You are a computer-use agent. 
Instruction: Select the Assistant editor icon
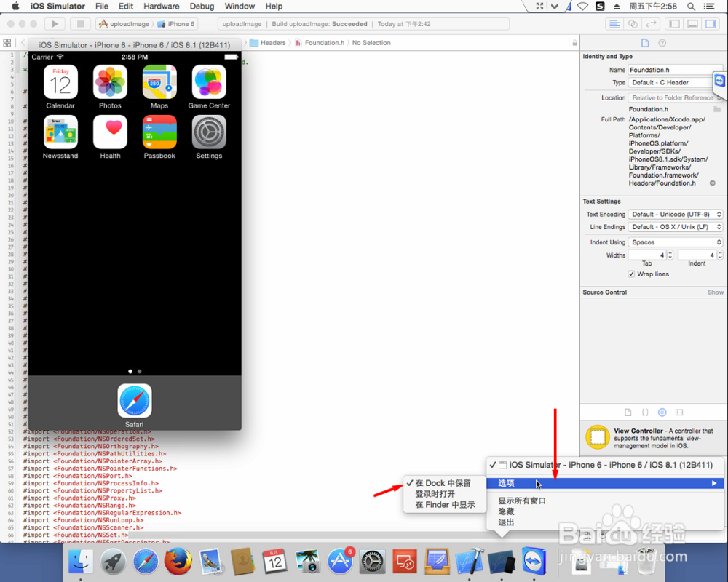click(633, 23)
